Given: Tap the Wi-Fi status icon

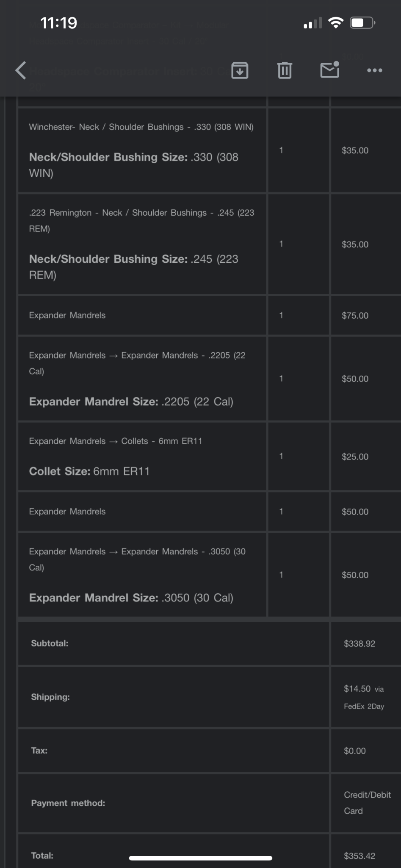Looking at the screenshot, I should coord(336,22).
